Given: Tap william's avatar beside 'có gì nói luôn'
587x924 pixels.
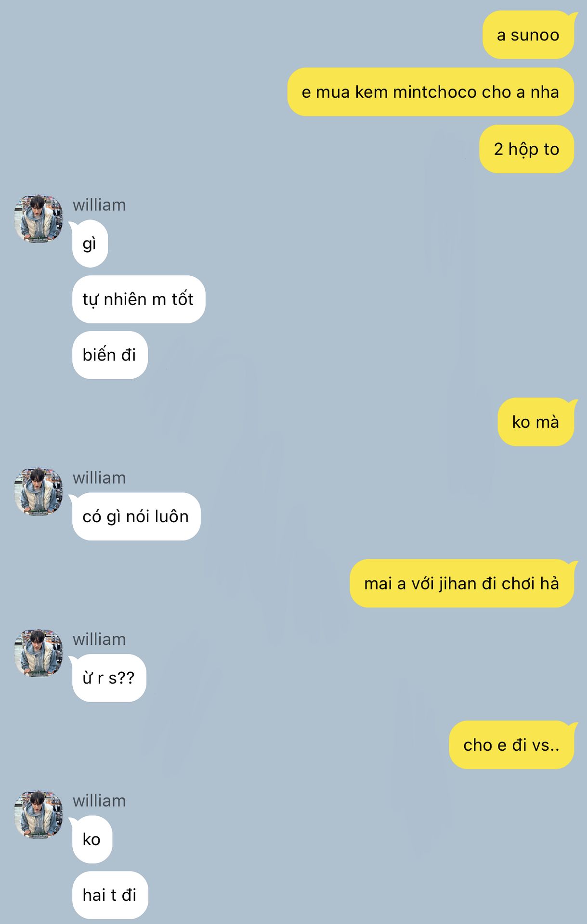Looking at the screenshot, I should pyautogui.click(x=39, y=491).
